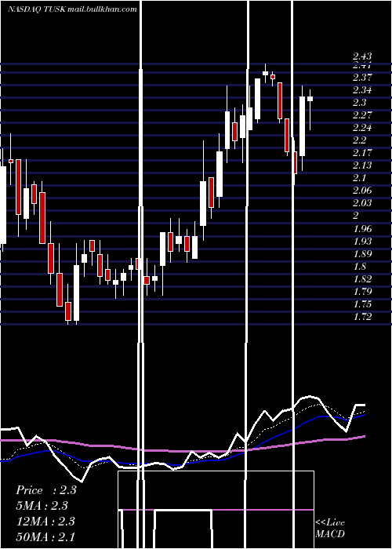Click the <<Live MACD label
The height and width of the screenshot is (549, 392).
coord(330,529)
